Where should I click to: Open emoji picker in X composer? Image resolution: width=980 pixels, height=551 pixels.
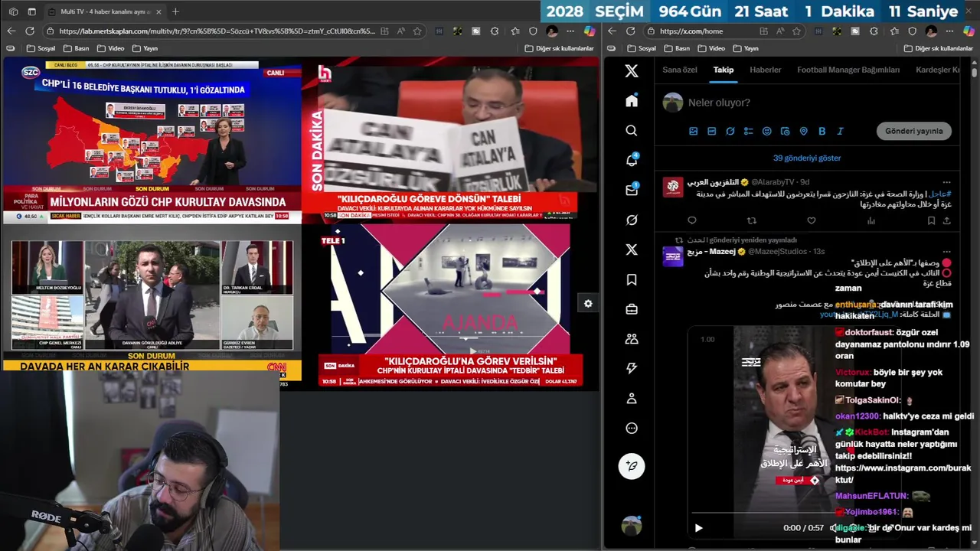(x=767, y=131)
